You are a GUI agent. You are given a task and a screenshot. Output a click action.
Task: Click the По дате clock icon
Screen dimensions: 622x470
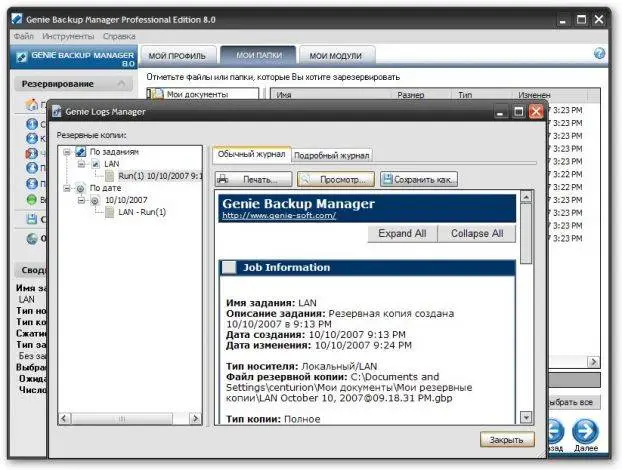pos(81,188)
